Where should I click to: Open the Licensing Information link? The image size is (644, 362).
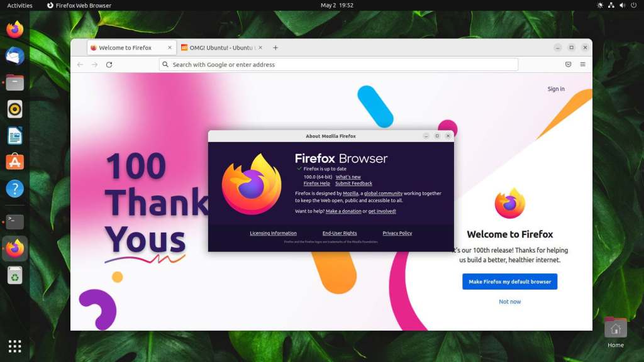tap(272, 233)
